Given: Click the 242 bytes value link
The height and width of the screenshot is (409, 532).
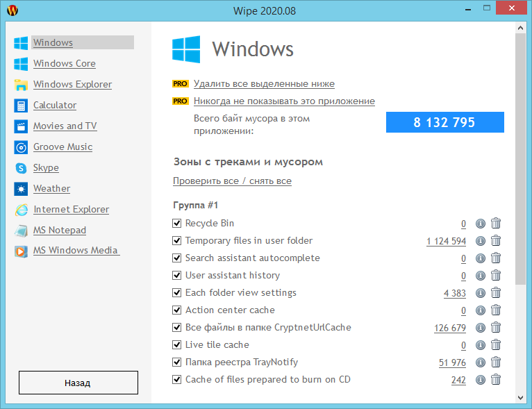Looking at the screenshot, I should 458,380.
